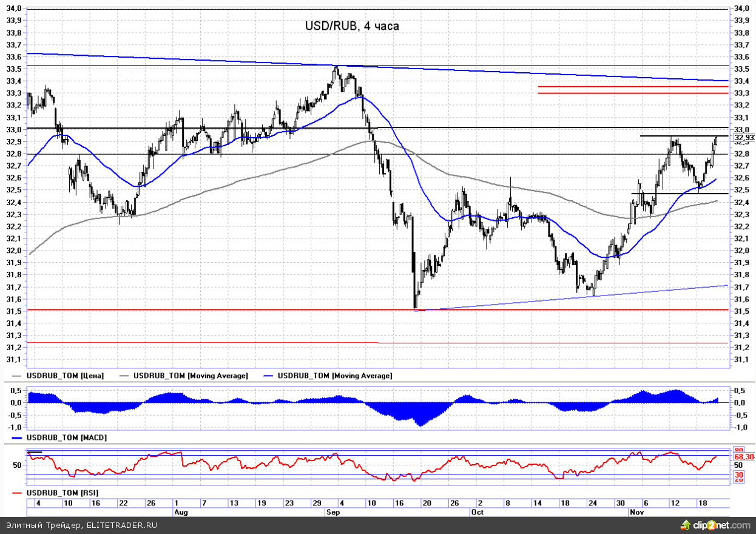
Task: Click the 31,5 label on right price axis
Action: pos(741,311)
